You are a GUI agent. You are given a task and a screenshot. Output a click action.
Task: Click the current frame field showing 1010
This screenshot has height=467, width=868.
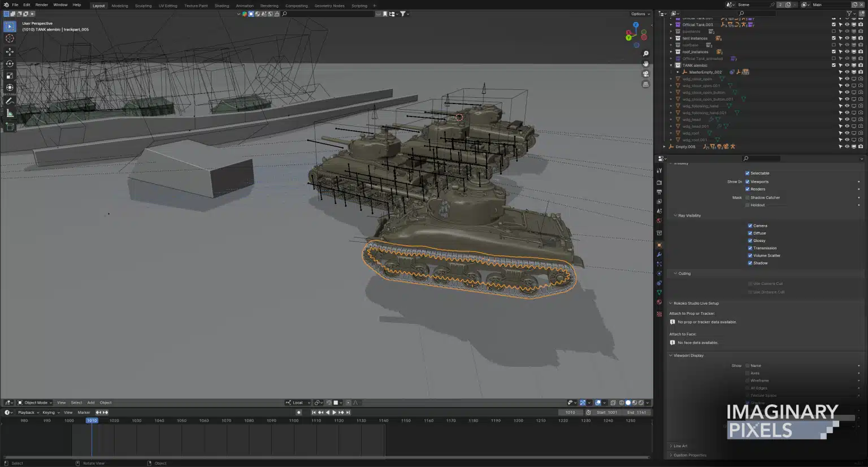(x=570, y=412)
